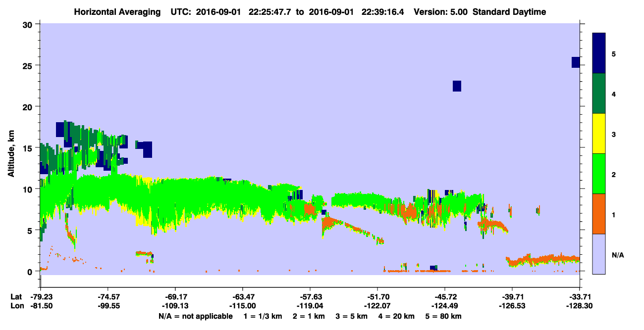Click the '3 = 5 km' legend note

pyautogui.click(x=352, y=316)
